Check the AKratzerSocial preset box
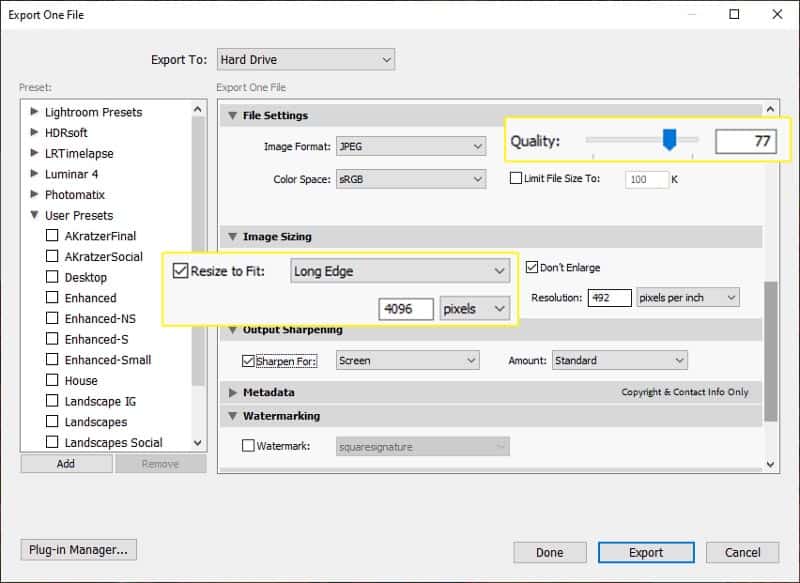The width and height of the screenshot is (800, 583). coord(52,256)
